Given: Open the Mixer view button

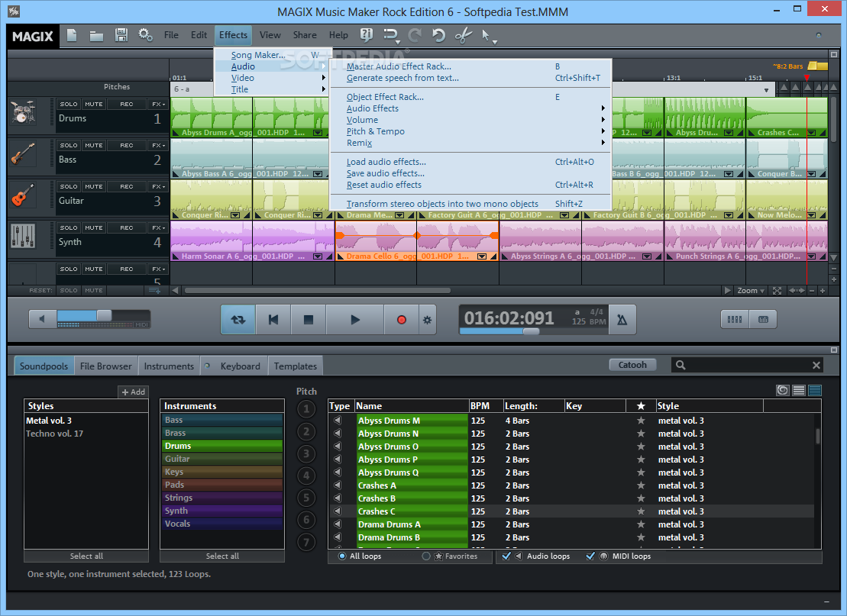Looking at the screenshot, I should [735, 320].
